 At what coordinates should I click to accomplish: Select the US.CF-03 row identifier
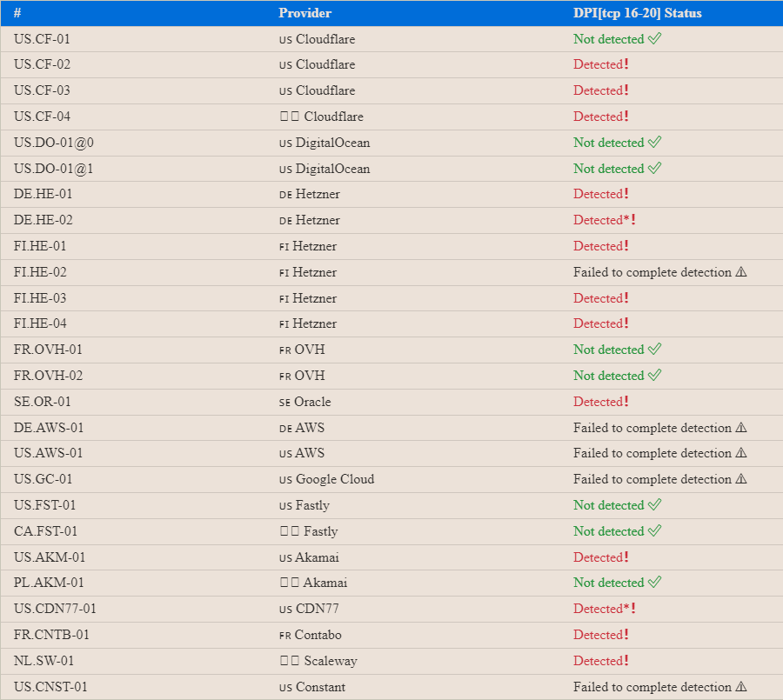coord(42,90)
